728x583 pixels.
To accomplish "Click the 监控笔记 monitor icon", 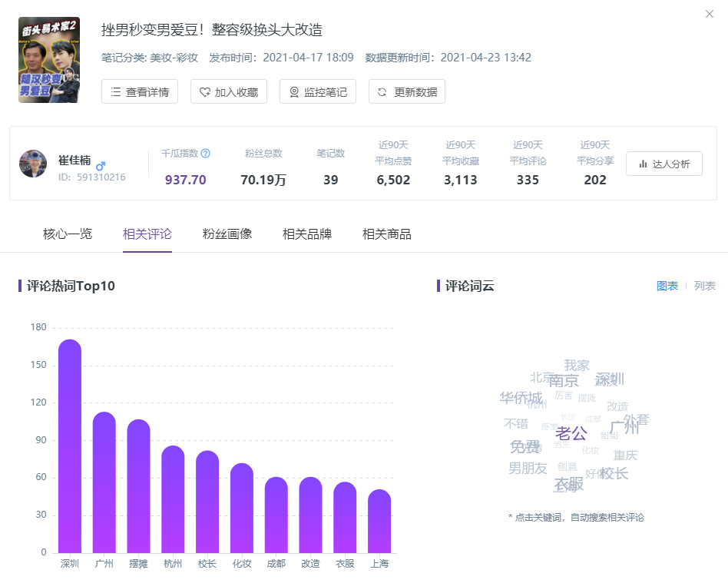I will (294, 92).
